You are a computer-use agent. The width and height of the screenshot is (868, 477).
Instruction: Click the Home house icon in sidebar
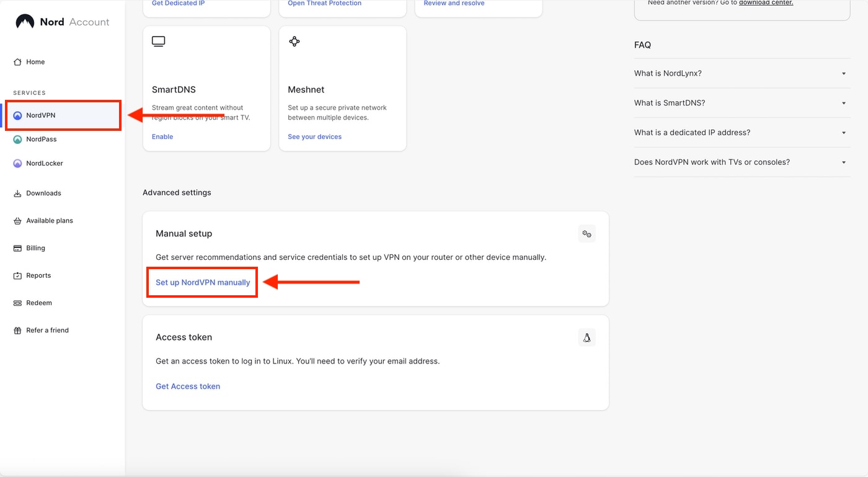click(x=17, y=62)
